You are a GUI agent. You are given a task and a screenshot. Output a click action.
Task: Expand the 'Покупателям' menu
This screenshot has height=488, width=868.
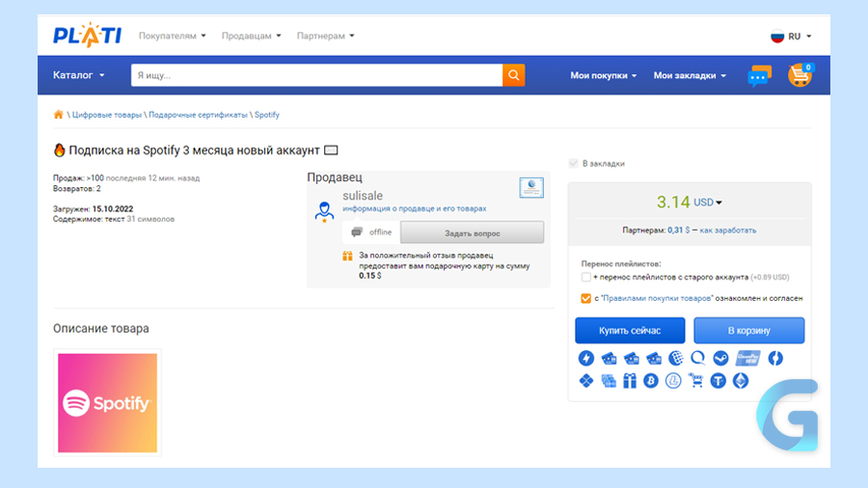[173, 36]
